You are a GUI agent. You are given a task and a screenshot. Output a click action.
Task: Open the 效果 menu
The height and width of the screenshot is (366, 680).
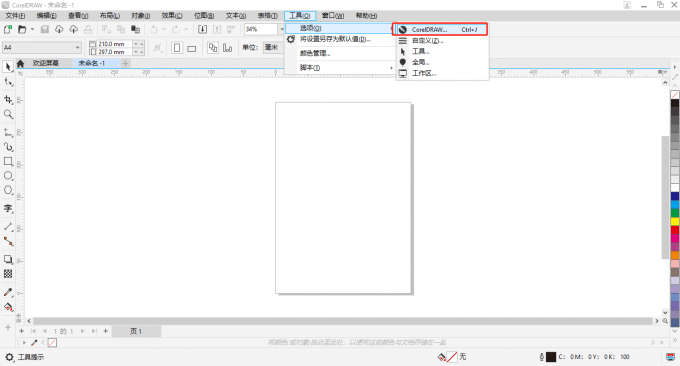(172, 16)
